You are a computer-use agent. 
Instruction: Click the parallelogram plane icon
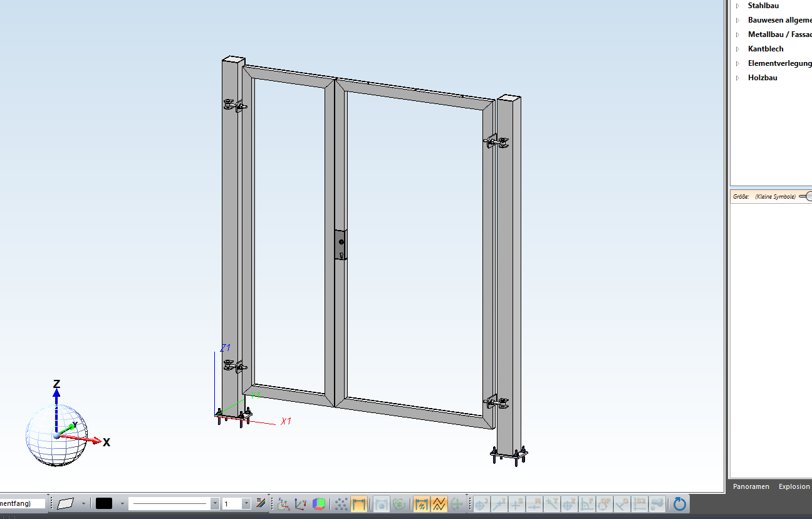[x=65, y=503]
